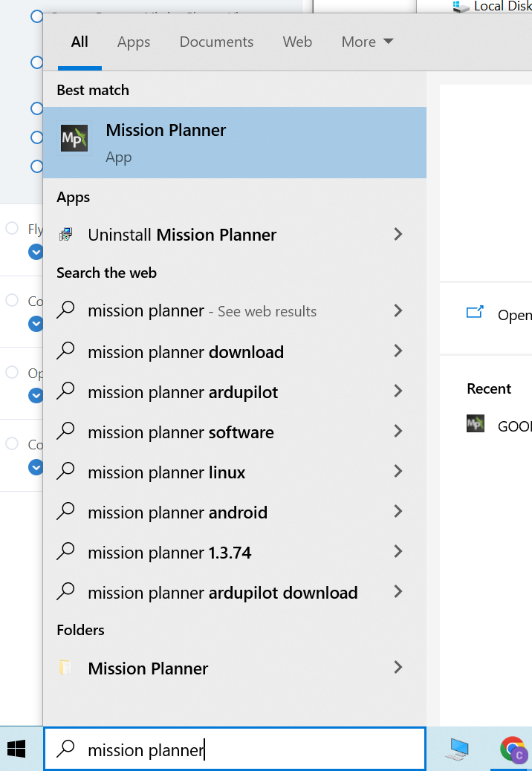Click blue chevron circle under 'Fly' in background window

36,252
